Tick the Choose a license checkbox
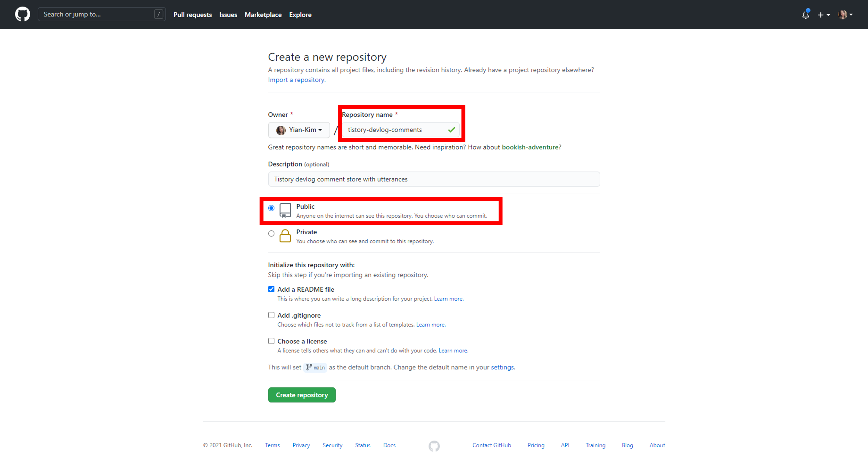Image resolution: width=868 pixels, height=475 pixels. 271,341
